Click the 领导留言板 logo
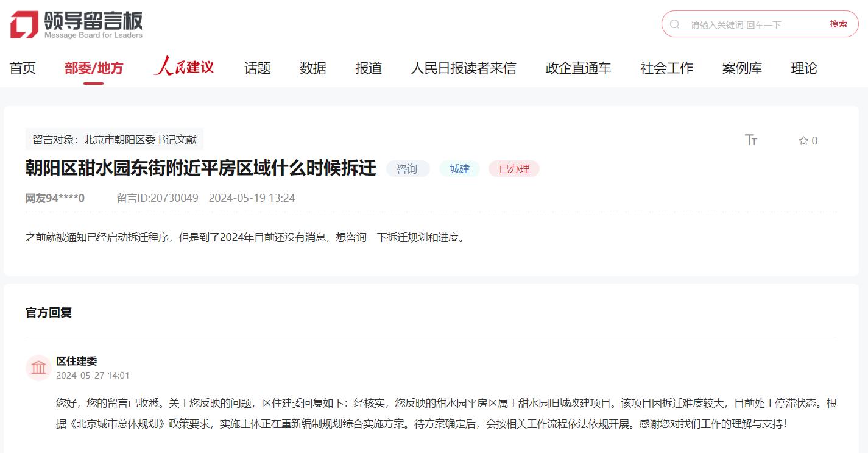The height and width of the screenshot is (453, 868). pyautogui.click(x=77, y=24)
